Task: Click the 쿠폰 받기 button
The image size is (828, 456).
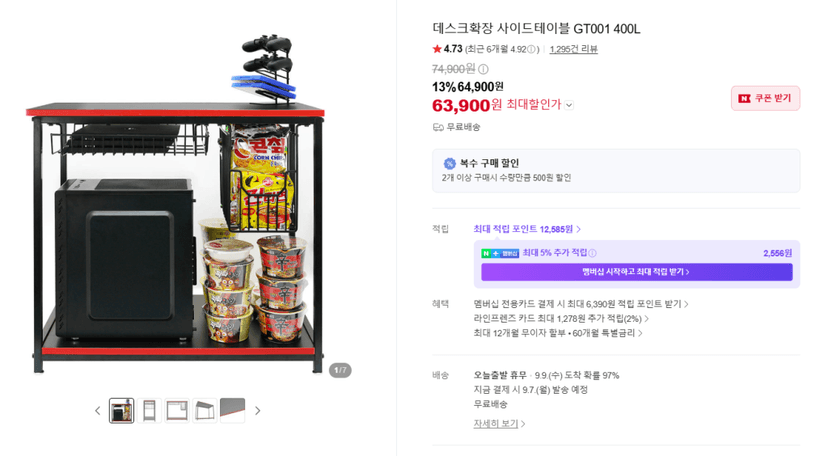Action: 765,98
